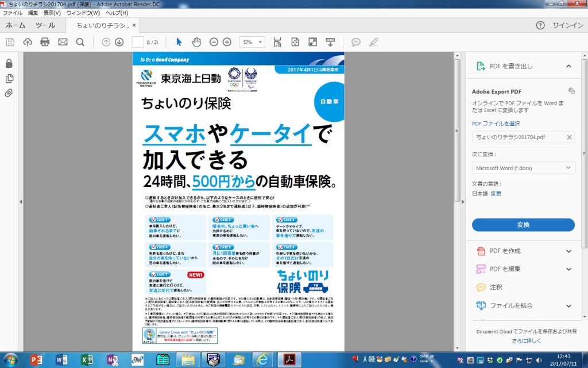Click the upload to cloud icon
Viewport: 588px width, 368px height.
[x=28, y=42]
